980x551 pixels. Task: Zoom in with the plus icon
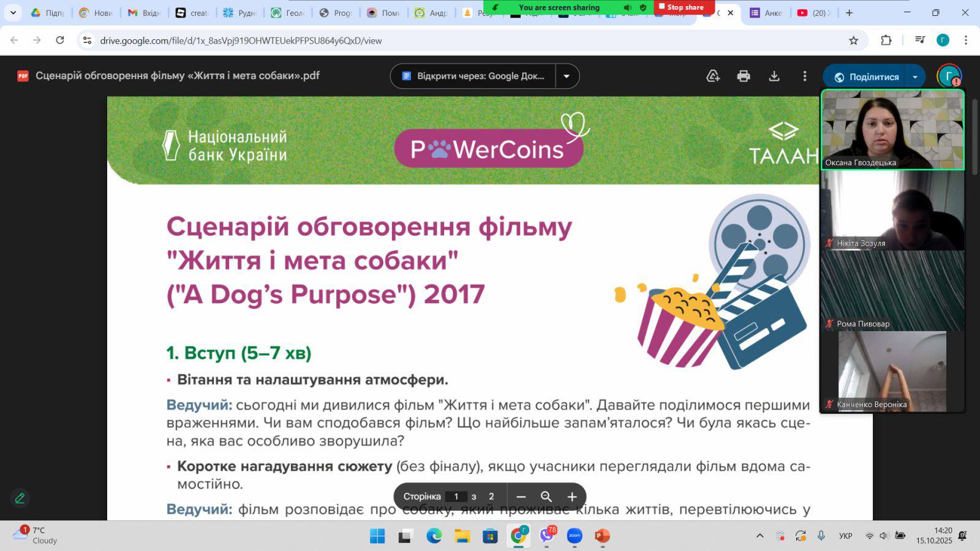(x=572, y=497)
